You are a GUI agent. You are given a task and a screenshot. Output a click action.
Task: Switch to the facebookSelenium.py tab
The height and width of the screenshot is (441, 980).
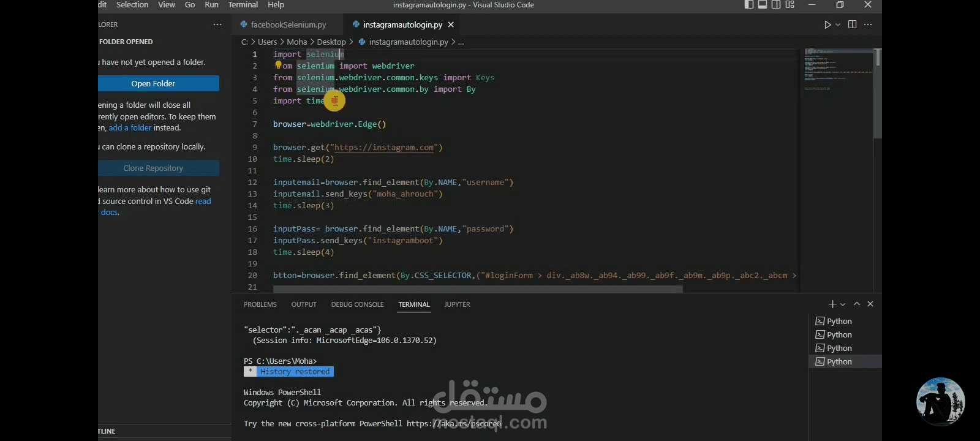[288, 24]
